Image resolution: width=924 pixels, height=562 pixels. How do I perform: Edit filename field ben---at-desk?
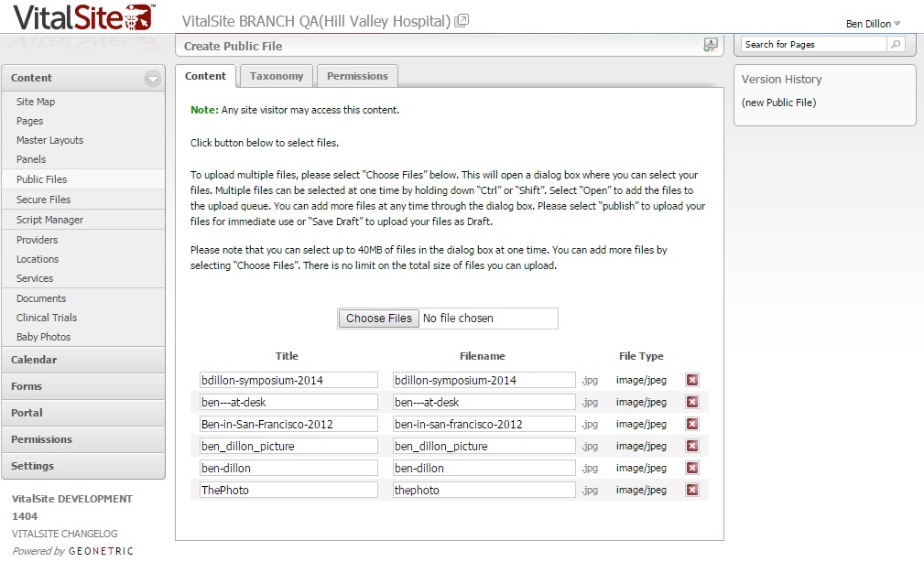tap(484, 402)
